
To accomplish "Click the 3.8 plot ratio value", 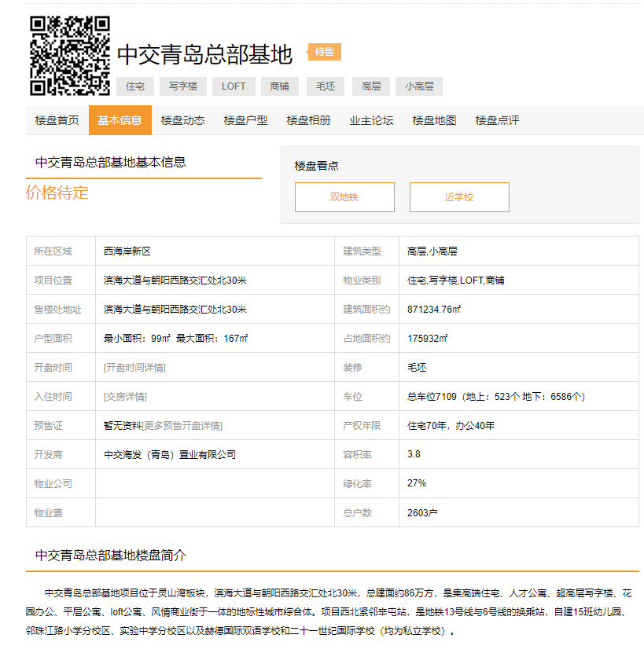I will point(414,454).
